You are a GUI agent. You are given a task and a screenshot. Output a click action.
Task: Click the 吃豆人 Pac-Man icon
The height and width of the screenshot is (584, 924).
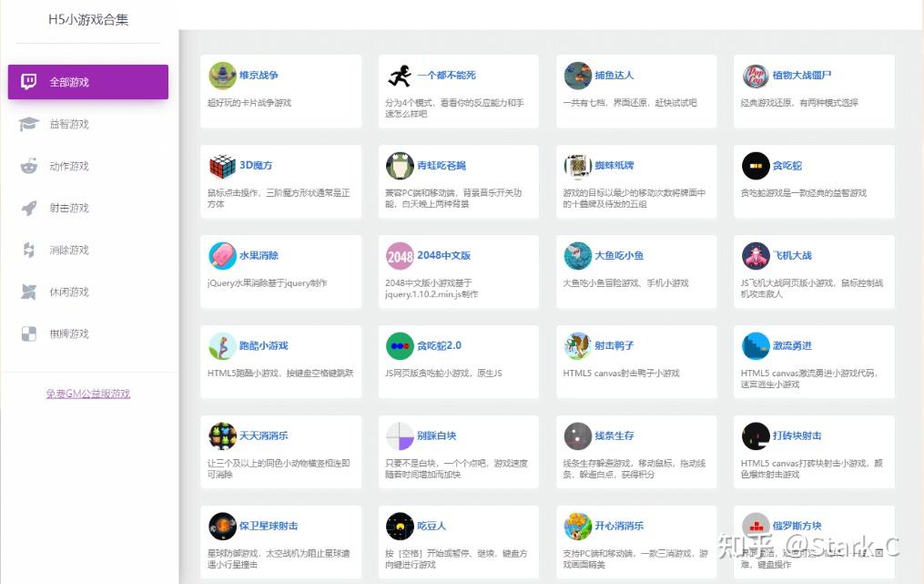401,527
